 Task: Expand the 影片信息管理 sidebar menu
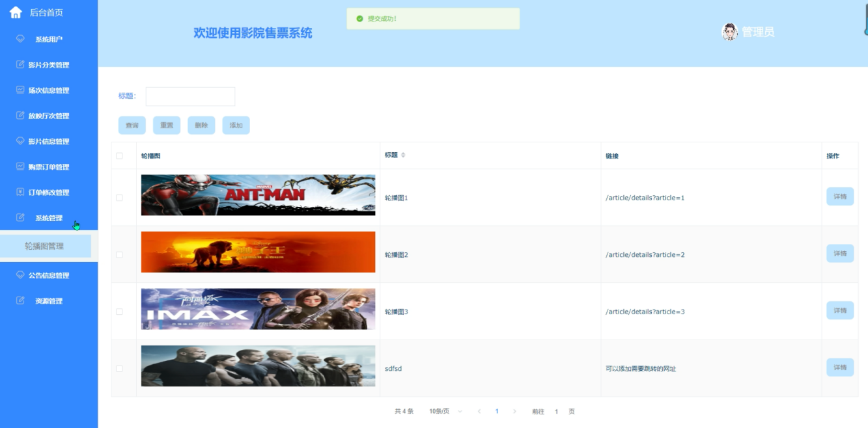[49, 141]
